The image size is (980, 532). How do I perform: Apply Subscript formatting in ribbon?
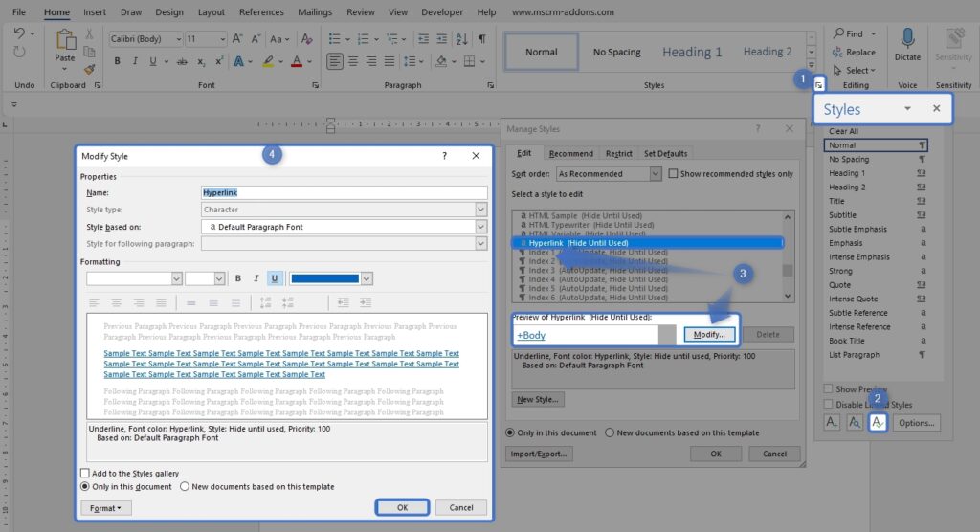coord(201,61)
